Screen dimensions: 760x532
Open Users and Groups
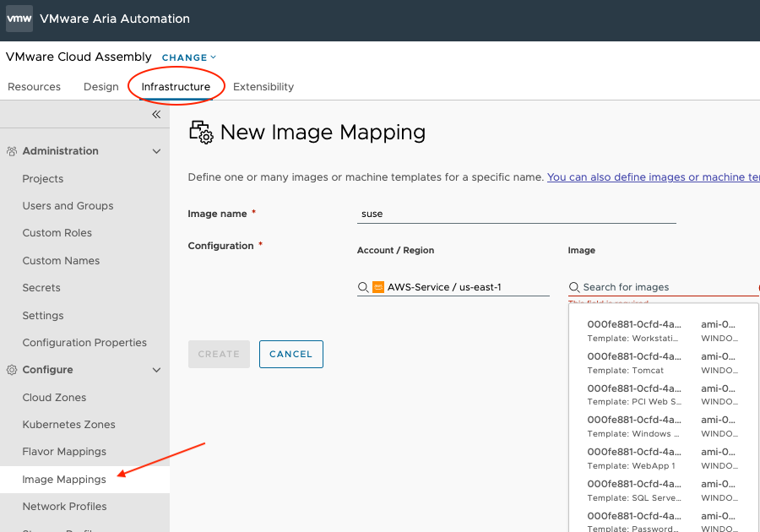pyautogui.click(x=68, y=206)
